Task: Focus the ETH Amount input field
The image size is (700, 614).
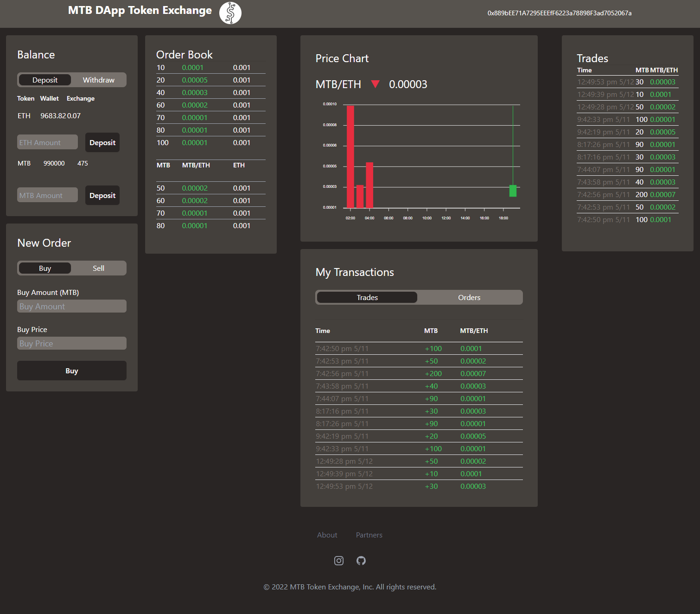Action: (47, 142)
